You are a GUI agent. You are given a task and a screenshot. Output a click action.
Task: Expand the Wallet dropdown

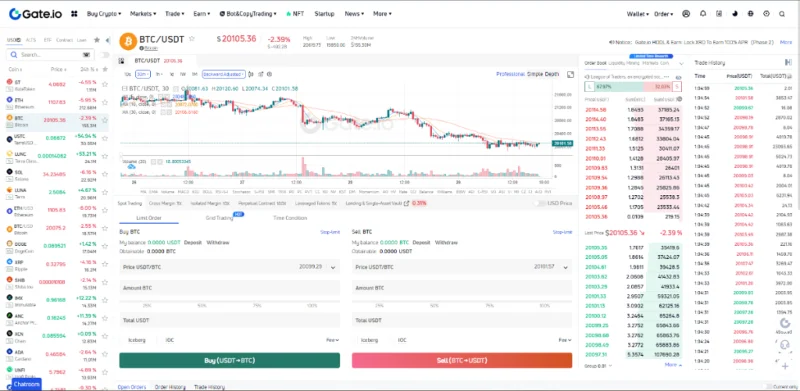638,14
